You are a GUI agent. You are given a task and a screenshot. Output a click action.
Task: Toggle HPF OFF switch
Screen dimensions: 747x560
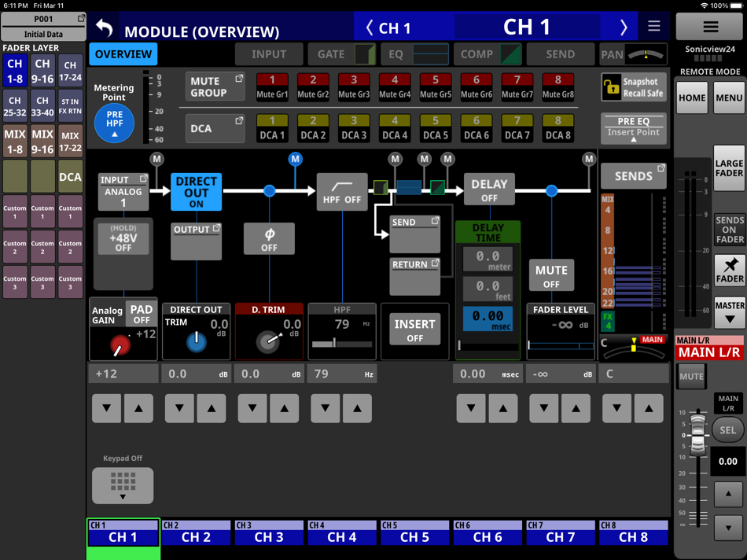pyautogui.click(x=342, y=192)
